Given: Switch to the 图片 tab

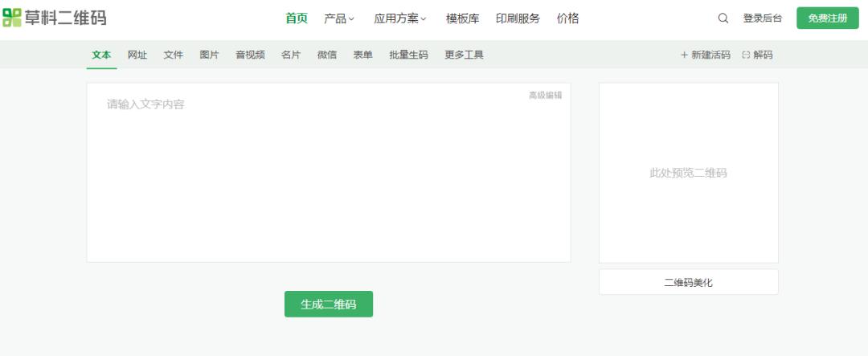Looking at the screenshot, I should 209,55.
